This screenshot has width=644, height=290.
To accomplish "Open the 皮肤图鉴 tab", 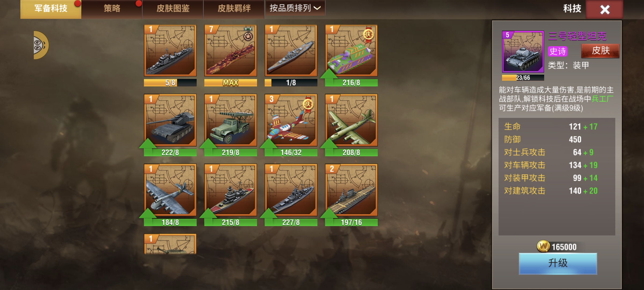I will [x=173, y=9].
